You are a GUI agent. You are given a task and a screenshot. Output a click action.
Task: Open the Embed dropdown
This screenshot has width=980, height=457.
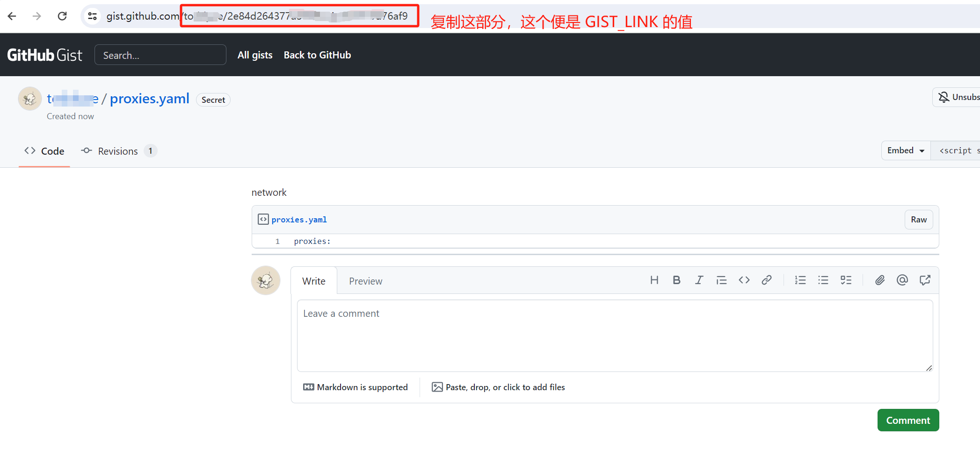[x=906, y=150]
